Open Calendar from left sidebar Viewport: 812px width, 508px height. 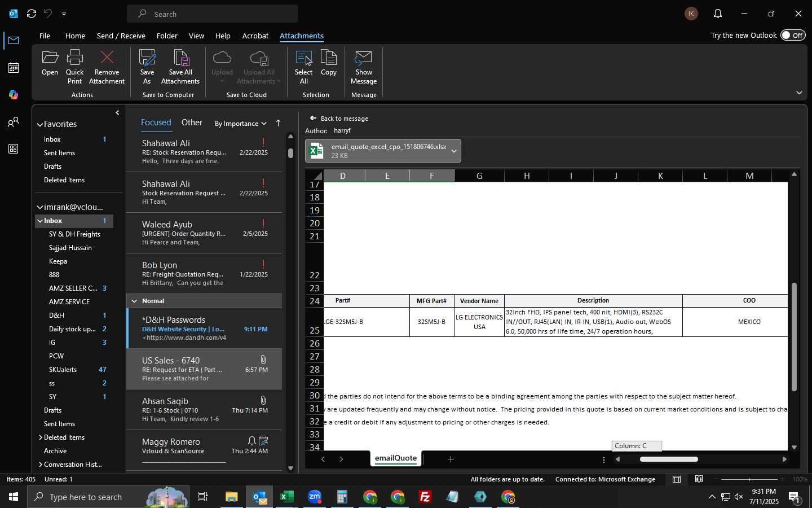14,68
